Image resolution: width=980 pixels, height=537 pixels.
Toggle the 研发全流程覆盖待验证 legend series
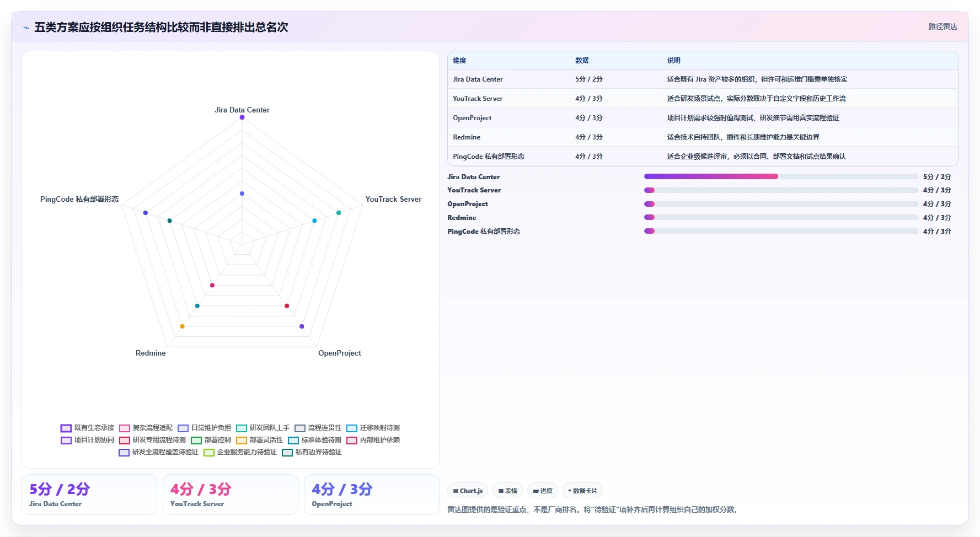coord(158,452)
